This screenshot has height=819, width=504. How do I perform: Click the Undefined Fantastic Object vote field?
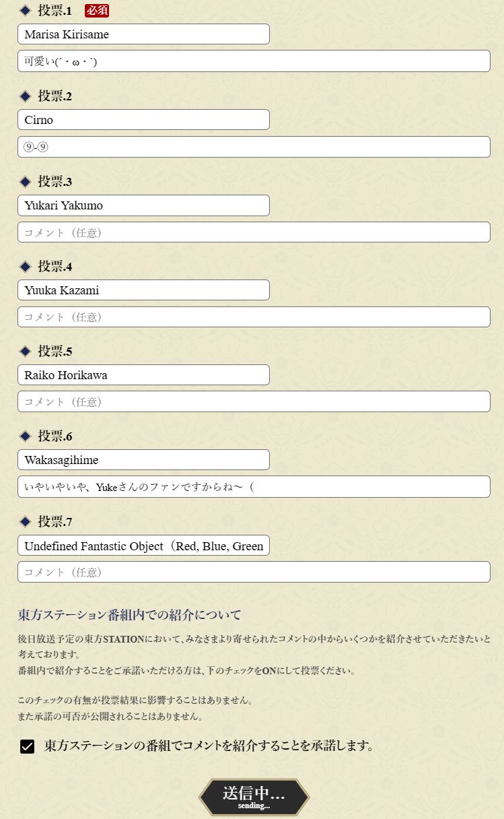[x=143, y=546]
